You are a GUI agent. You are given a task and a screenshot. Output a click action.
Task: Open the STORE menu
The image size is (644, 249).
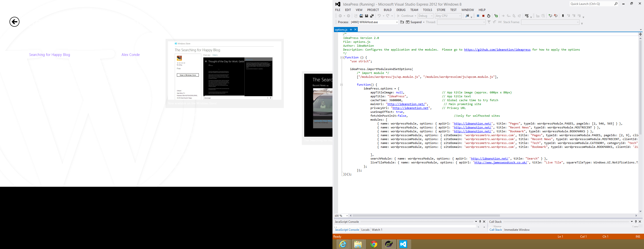441,10
